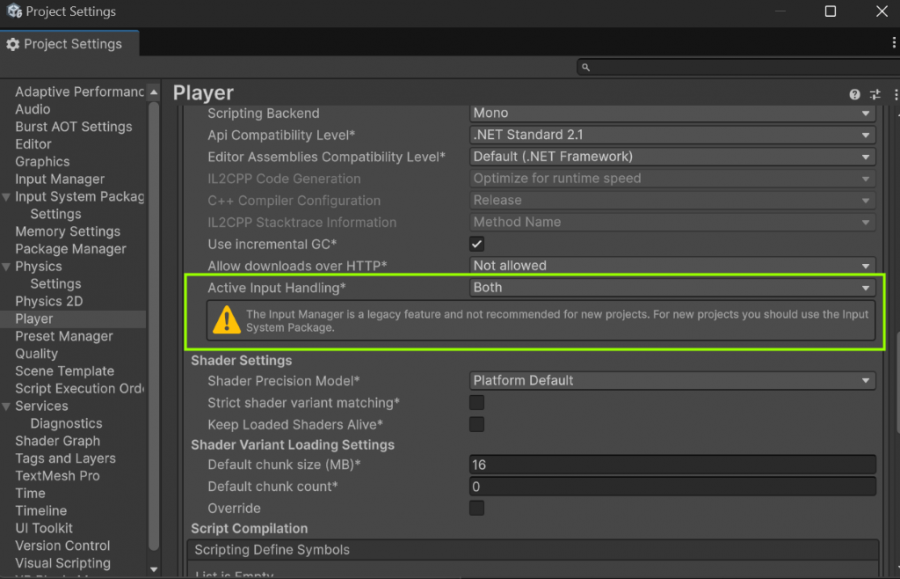The image size is (900, 579).
Task: Open the Project Settings window options menu
Action: (x=893, y=43)
